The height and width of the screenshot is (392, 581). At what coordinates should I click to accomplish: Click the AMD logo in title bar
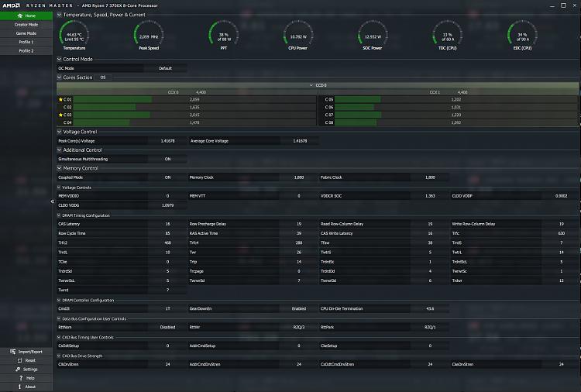pyautogui.click(x=11, y=5)
